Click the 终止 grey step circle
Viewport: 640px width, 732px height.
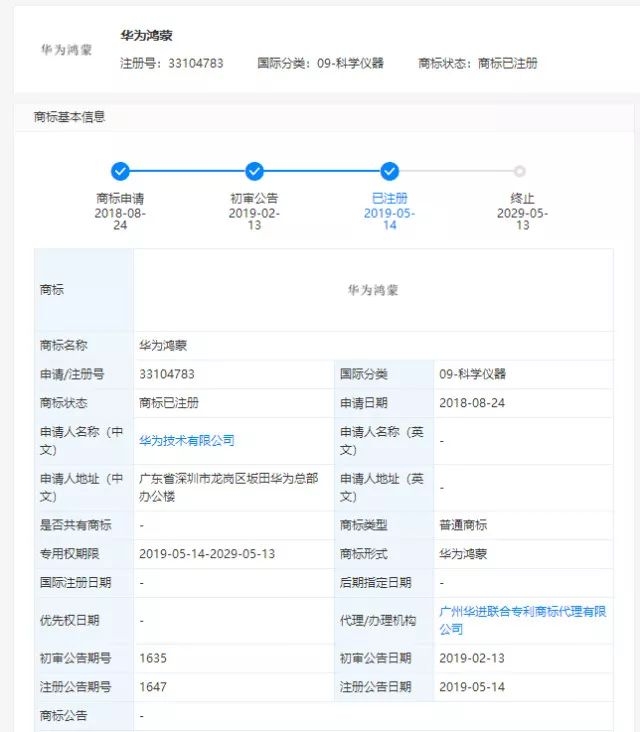tap(520, 171)
